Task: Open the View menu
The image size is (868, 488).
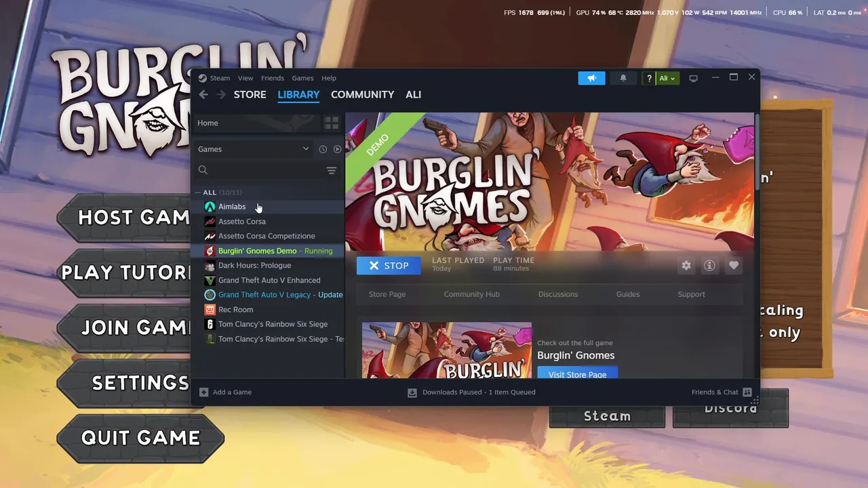Action: click(245, 78)
